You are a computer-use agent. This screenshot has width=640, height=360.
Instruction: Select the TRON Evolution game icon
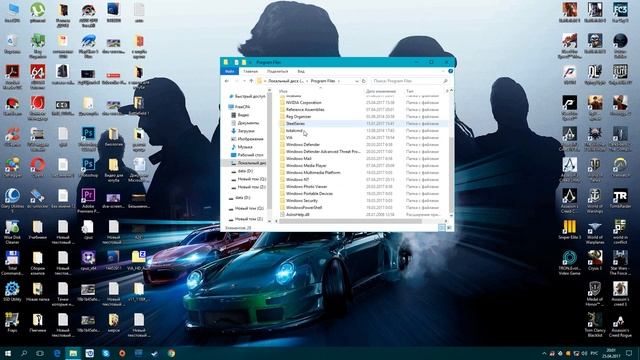[x=569, y=262]
